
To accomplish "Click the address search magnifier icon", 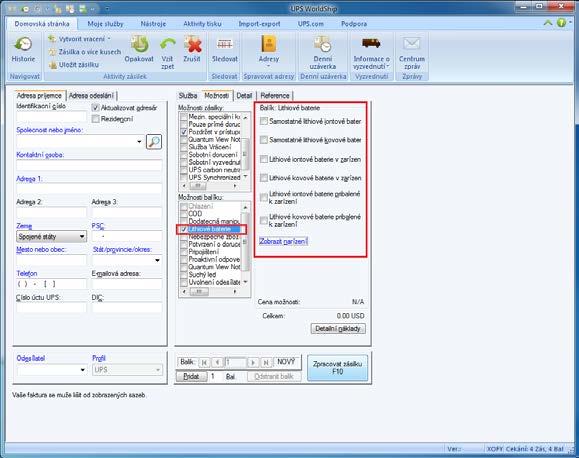I will tap(154, 141).
